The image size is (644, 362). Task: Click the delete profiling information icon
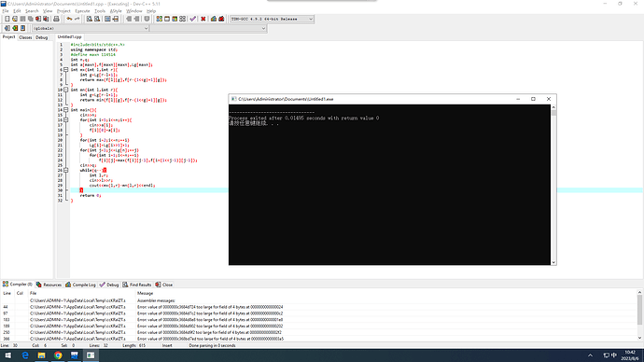tap(221, 19)
